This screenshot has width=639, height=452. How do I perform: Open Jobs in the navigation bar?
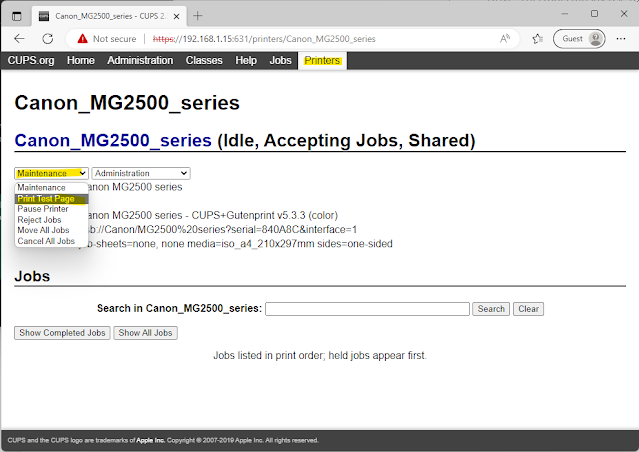click(x=280, y=60)
